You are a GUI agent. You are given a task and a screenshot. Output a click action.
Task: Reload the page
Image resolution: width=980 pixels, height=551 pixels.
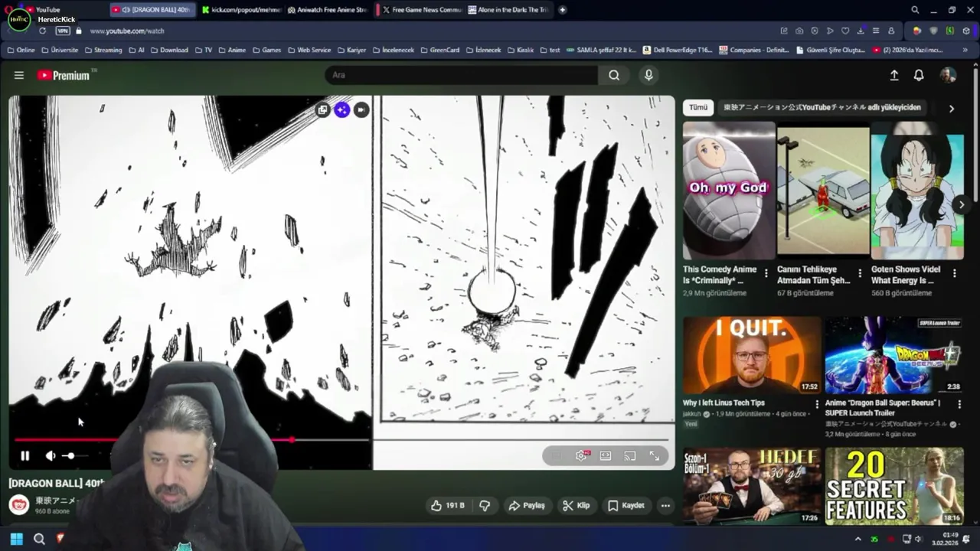pos(42,31)
